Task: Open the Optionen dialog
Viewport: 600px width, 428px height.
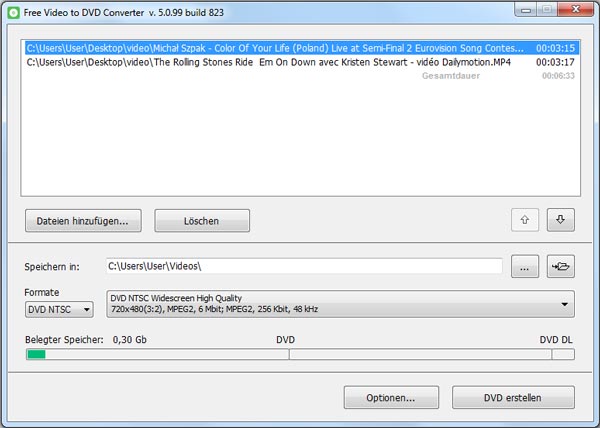Action: [391, 397]
